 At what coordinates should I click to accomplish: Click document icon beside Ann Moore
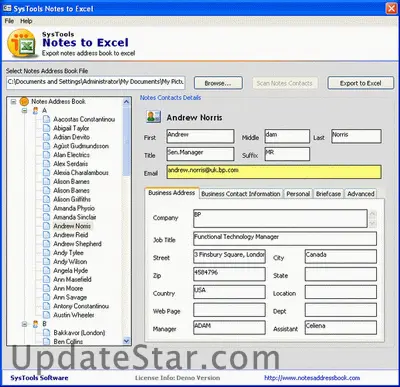coord(47,288)
